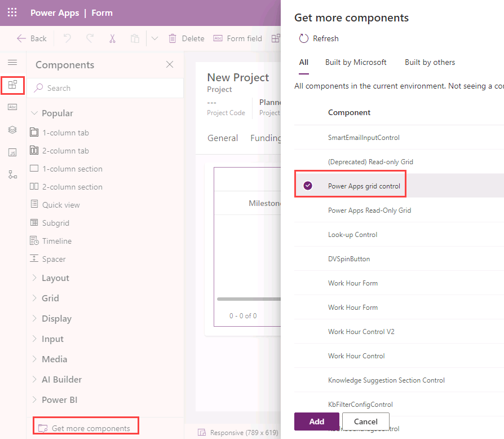The image size is (504, 439).
Task: Open the Components pane icon in sidebar
Action: tap(12, 85)
